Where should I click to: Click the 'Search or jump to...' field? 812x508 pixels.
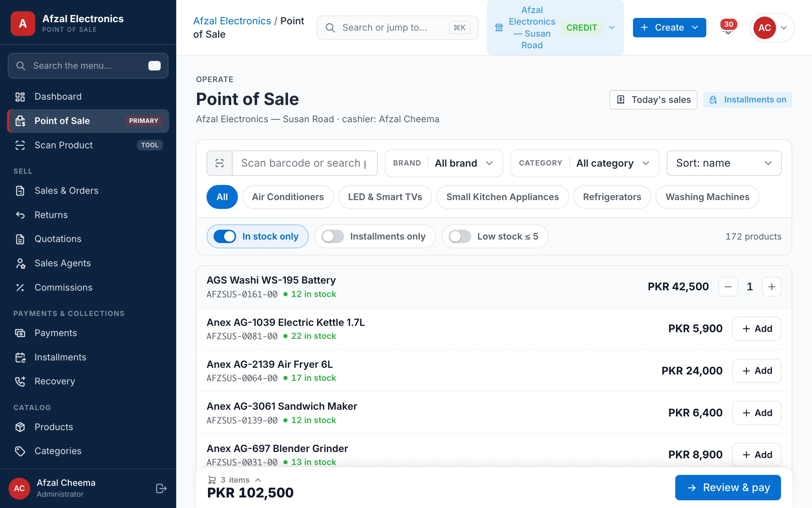[x=397, y=27]
